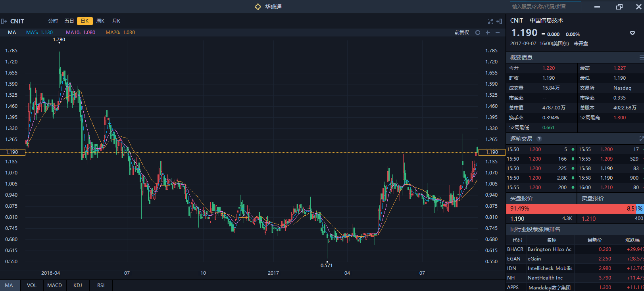Select the 周K weekly chart tab
644x291 pixels.
pyautogui.click(x=100, y=21)
